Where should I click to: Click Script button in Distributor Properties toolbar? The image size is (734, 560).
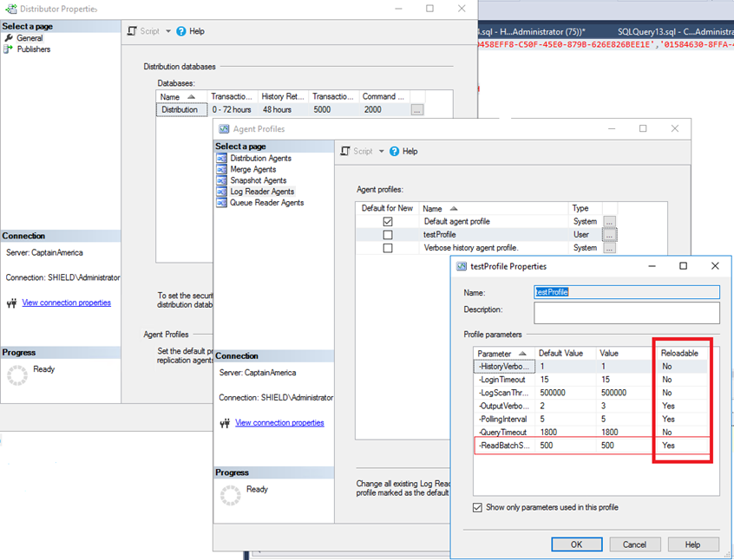coord(144,31)
